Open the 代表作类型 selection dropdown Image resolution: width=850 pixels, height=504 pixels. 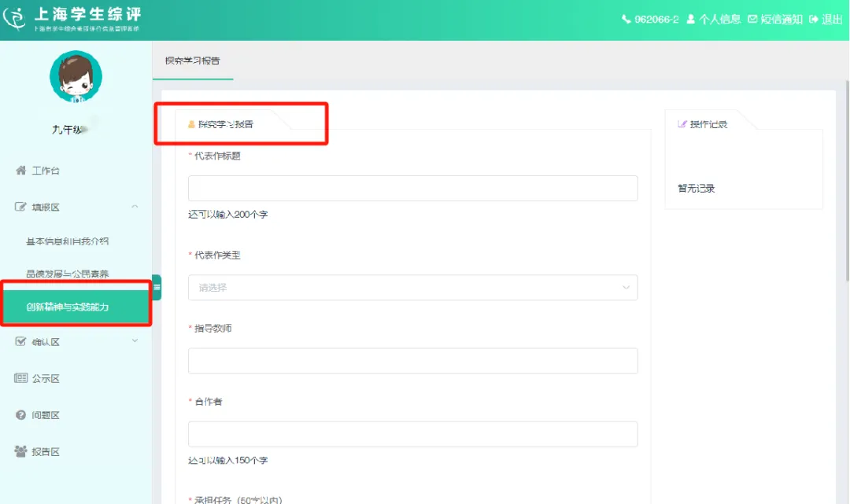click(412, 287)
